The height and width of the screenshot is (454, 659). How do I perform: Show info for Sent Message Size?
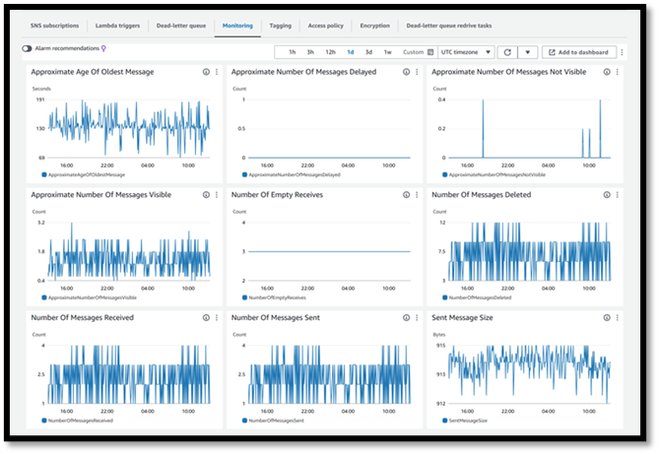click(607, 317)
